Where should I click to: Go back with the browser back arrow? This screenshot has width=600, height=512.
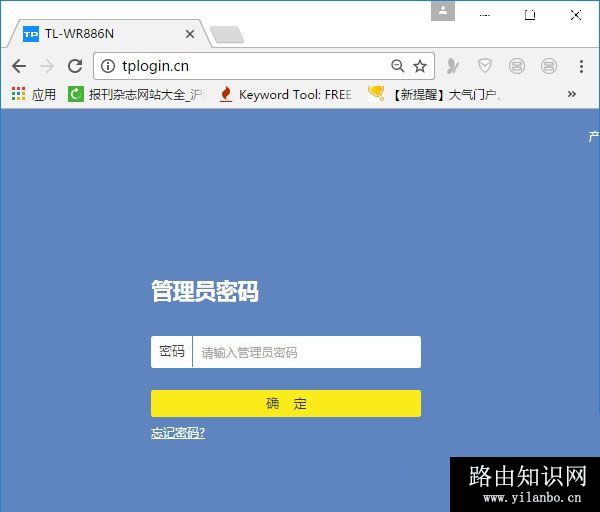pyautogui.click(x=19, y=66)
